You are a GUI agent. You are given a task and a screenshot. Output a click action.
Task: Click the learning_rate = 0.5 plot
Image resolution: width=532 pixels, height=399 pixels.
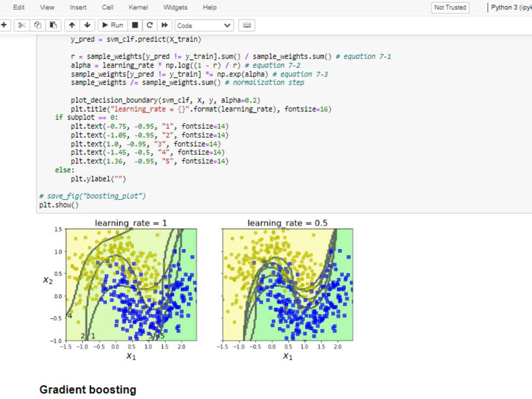pyautogui.click(x=288, y=285)
